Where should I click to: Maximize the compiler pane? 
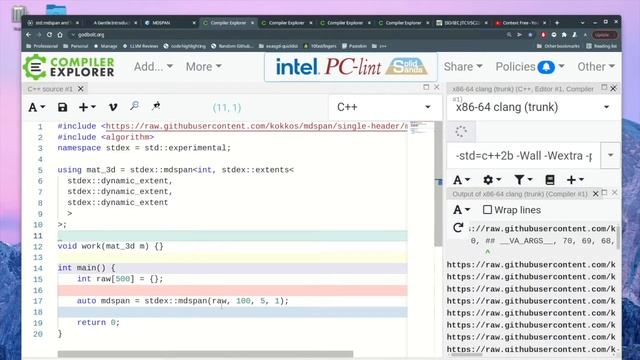(x=604, y=87)
